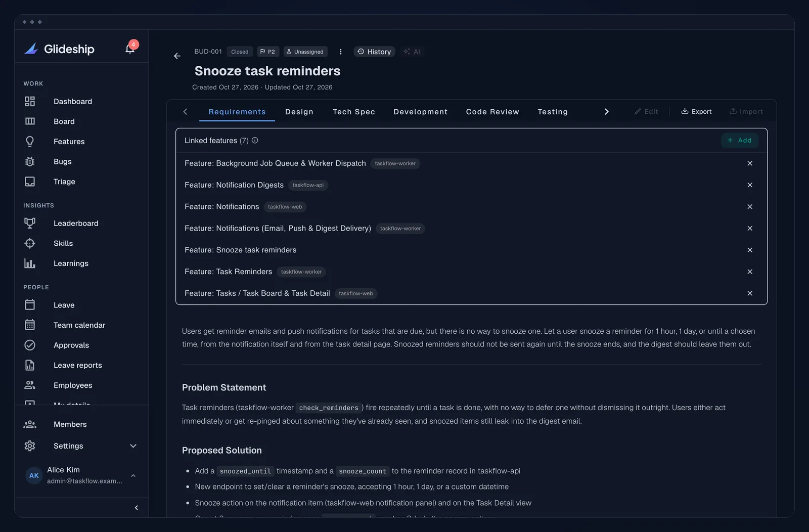Switch to the Code Review tab

(492, 112)
